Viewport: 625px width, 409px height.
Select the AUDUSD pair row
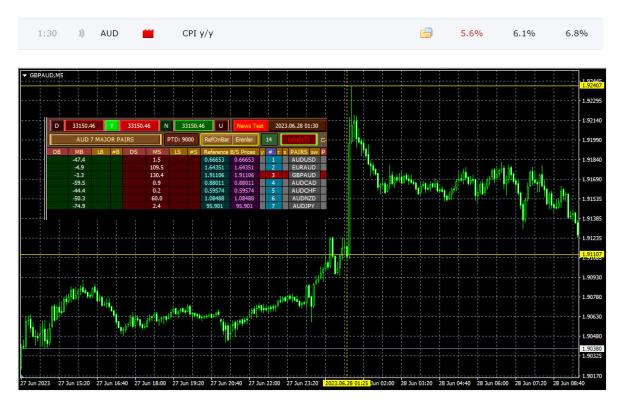[x=304, y=159]
